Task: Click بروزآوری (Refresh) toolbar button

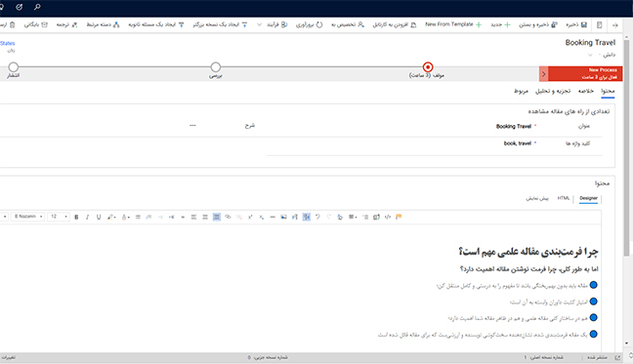Action: pyautogui.click(x=310, y=24)
